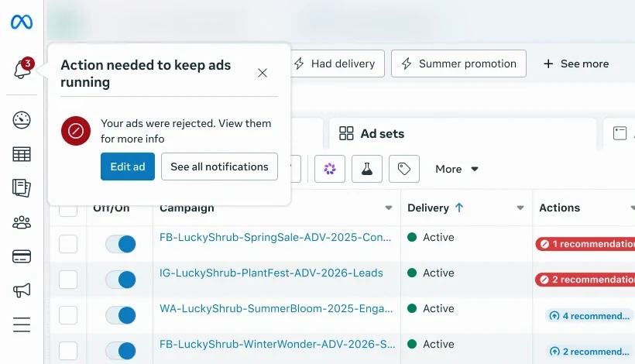Click the Off/On column header
This screenshot has width=635, height=364.
[x=112, y=208]
